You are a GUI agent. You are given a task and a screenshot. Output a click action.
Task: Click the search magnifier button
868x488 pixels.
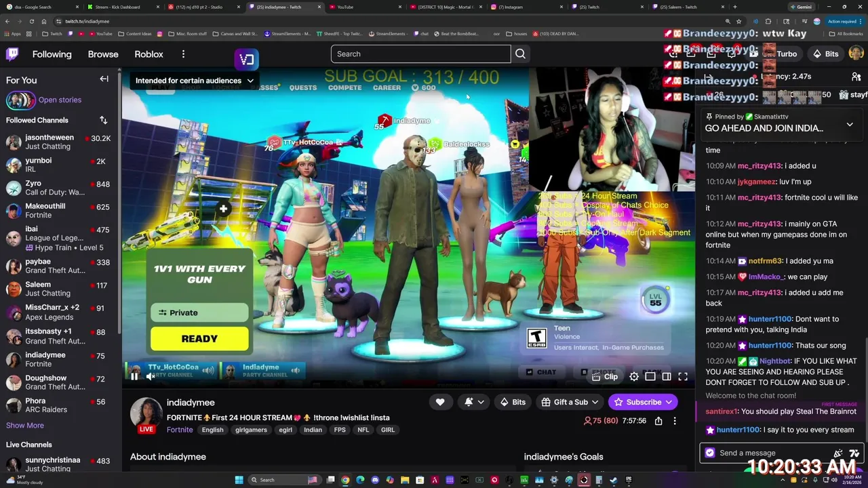click(x=520, y=54)
